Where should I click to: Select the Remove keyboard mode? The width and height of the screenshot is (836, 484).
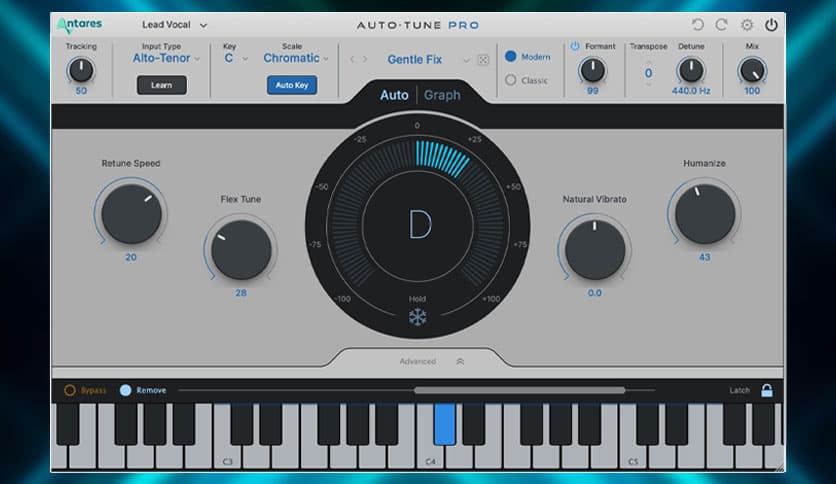coord(125,390)
